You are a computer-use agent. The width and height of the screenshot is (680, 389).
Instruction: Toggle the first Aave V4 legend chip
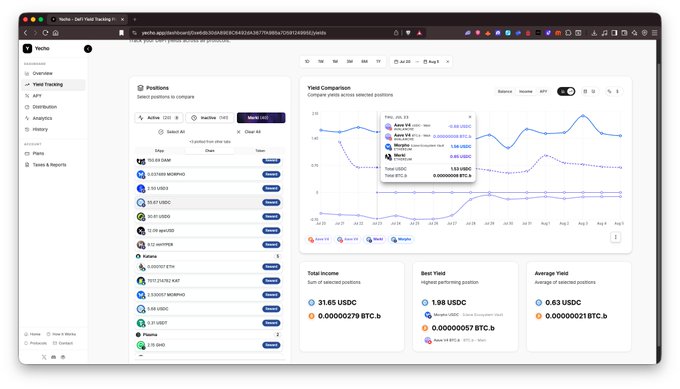319,239
